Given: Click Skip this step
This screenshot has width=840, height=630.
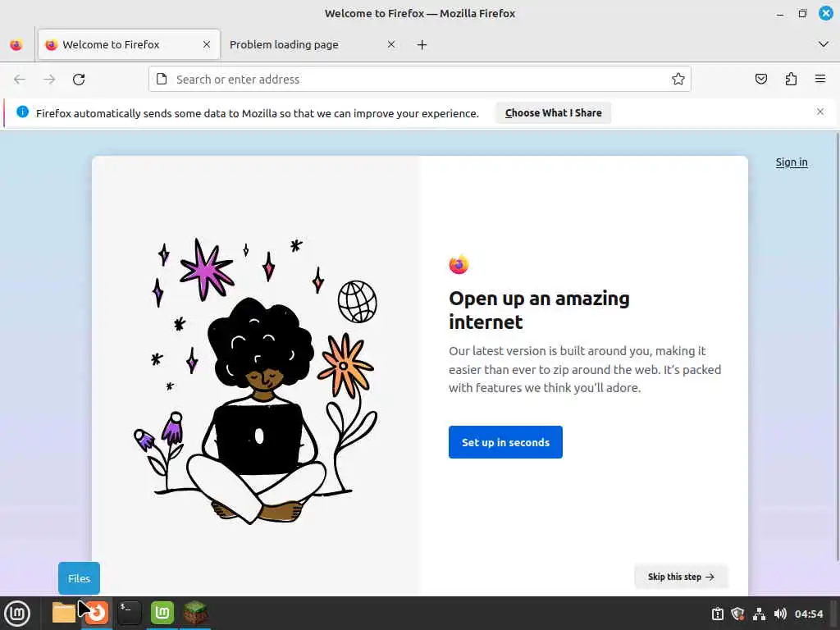Looking at the screenshot, I should 681,577.
